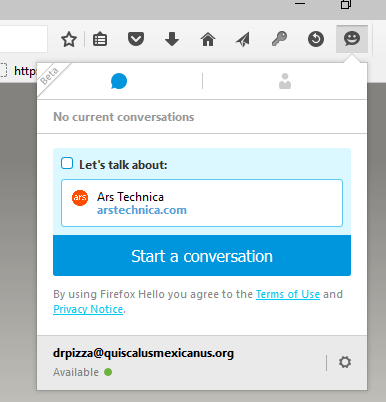386x402 pixels.
Task: Click the Start a conversation button
Action: click(202, 256)
